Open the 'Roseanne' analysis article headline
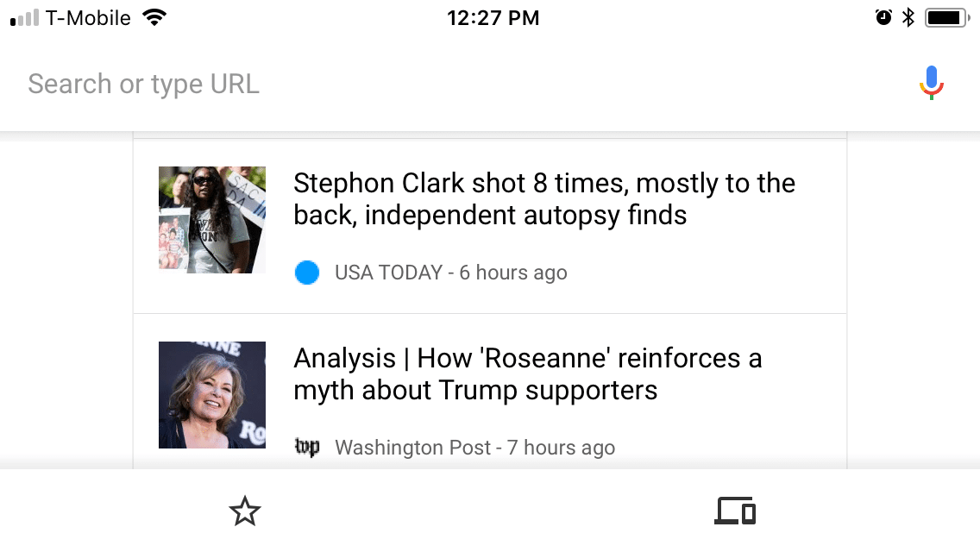 [527, 374]
